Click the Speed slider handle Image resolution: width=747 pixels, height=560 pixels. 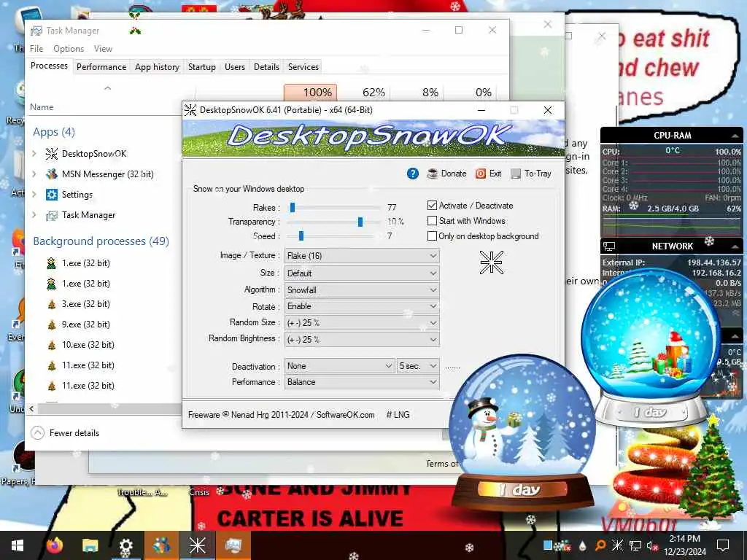click(301, 236)
